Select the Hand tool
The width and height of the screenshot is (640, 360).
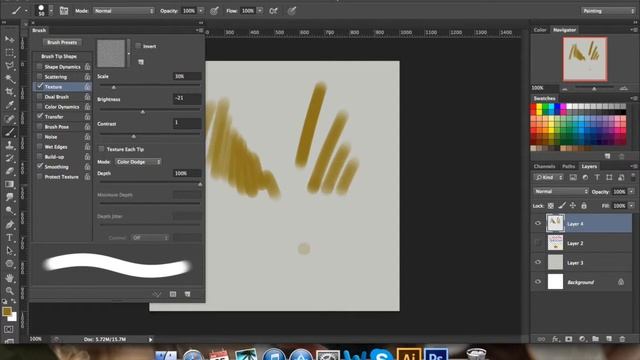[9, 278]
